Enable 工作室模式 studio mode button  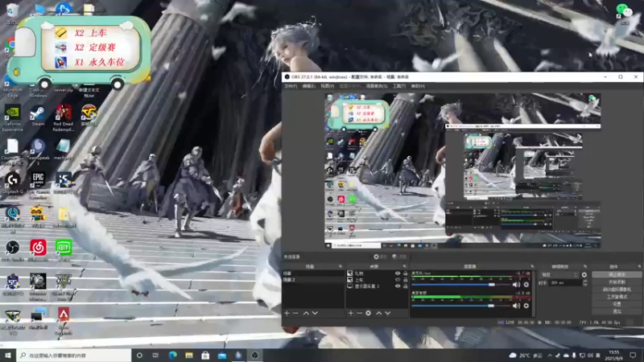(617, 297)
